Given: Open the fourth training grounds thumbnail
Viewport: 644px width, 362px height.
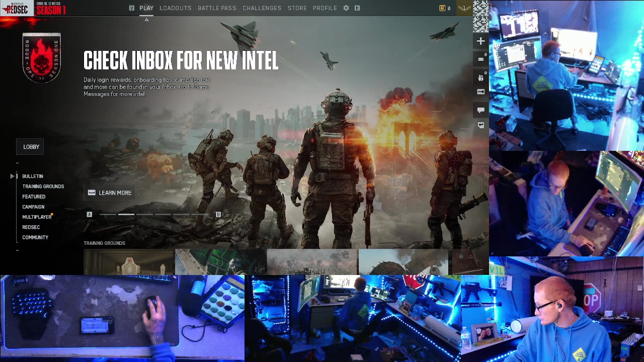Looking at the screenshot, I should [404, 262].
